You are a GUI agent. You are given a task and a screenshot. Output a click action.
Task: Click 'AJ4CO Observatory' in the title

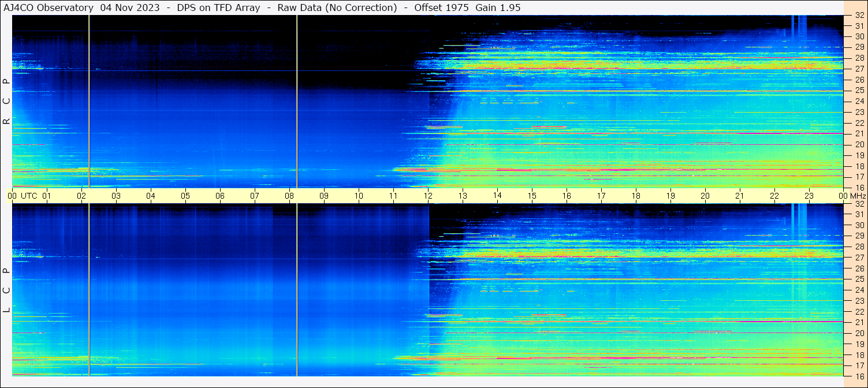49,8
